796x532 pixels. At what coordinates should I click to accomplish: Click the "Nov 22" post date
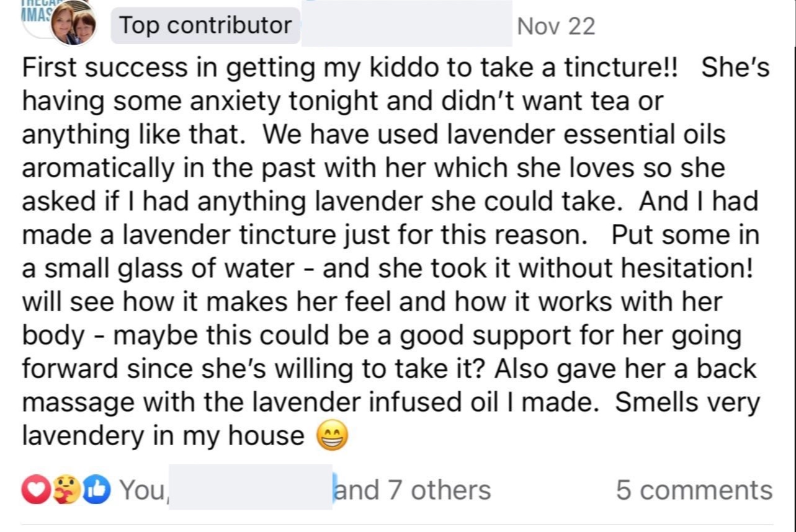[x=555, y=26]
